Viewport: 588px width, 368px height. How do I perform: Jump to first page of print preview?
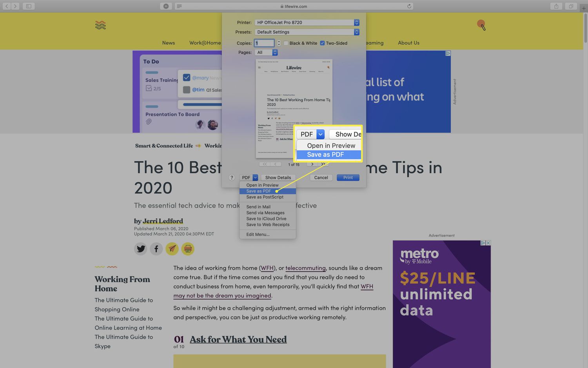click(265, 164)
